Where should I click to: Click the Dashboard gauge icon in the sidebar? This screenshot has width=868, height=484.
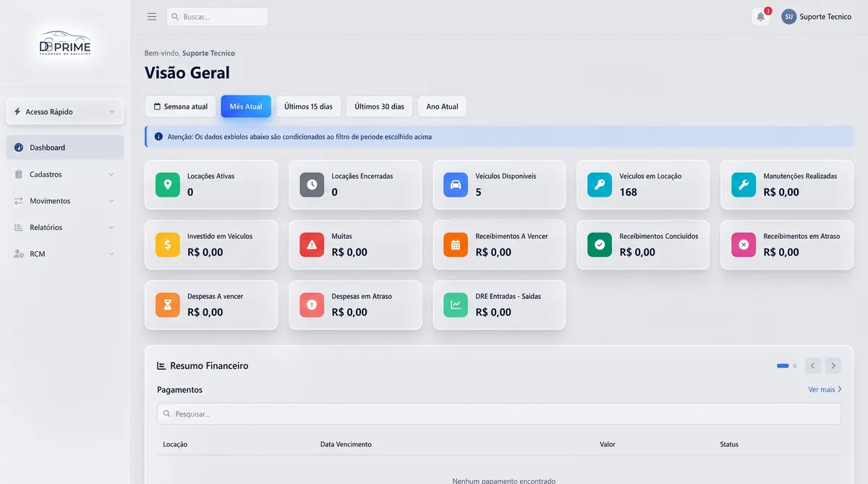(19, 148)
